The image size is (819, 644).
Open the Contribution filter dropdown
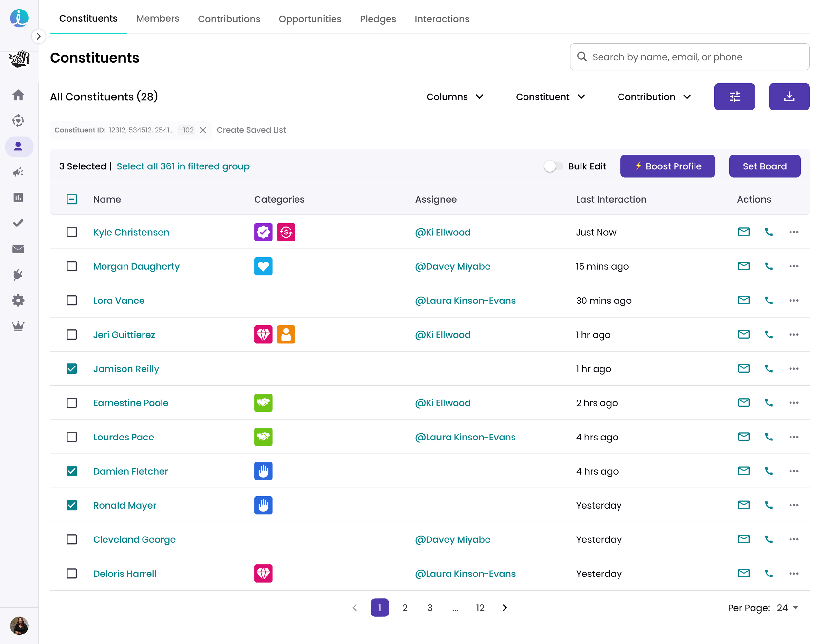(654, 97)
